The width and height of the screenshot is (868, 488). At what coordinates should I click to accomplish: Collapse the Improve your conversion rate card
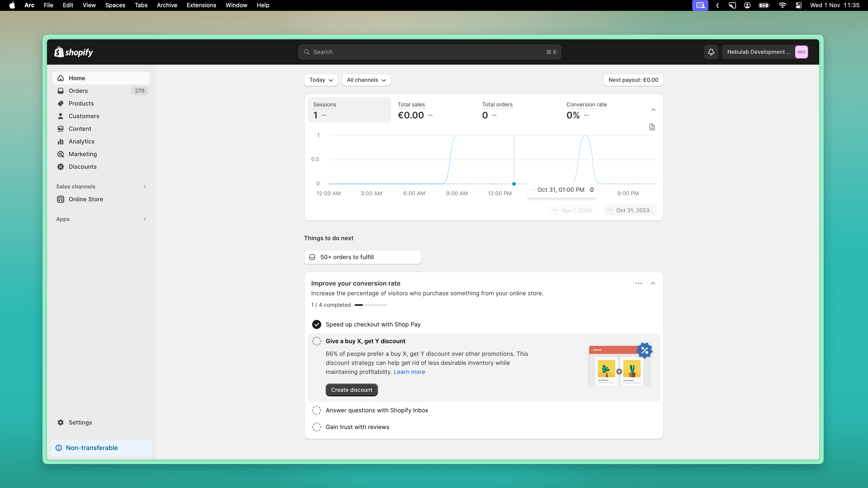[653, 283]
